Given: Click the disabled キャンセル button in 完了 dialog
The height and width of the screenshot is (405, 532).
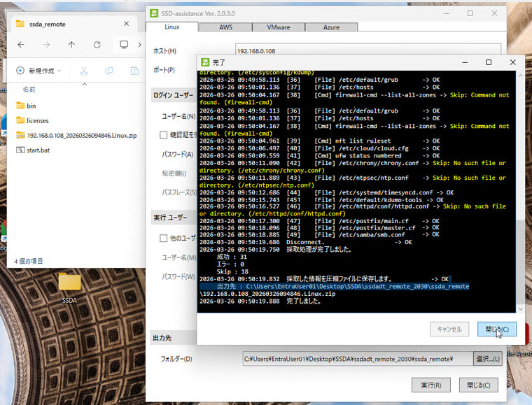Looking at the screenshot, I should (x=449, y=329).
